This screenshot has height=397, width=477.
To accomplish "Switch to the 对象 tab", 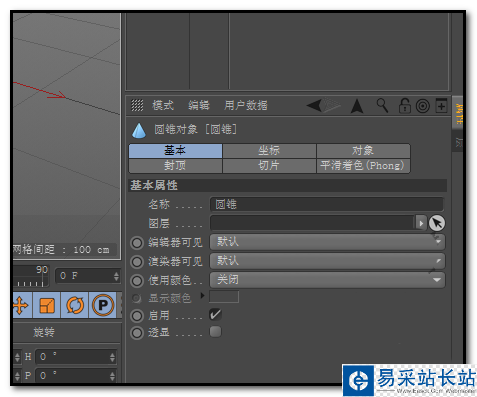I will pos(363,151).
